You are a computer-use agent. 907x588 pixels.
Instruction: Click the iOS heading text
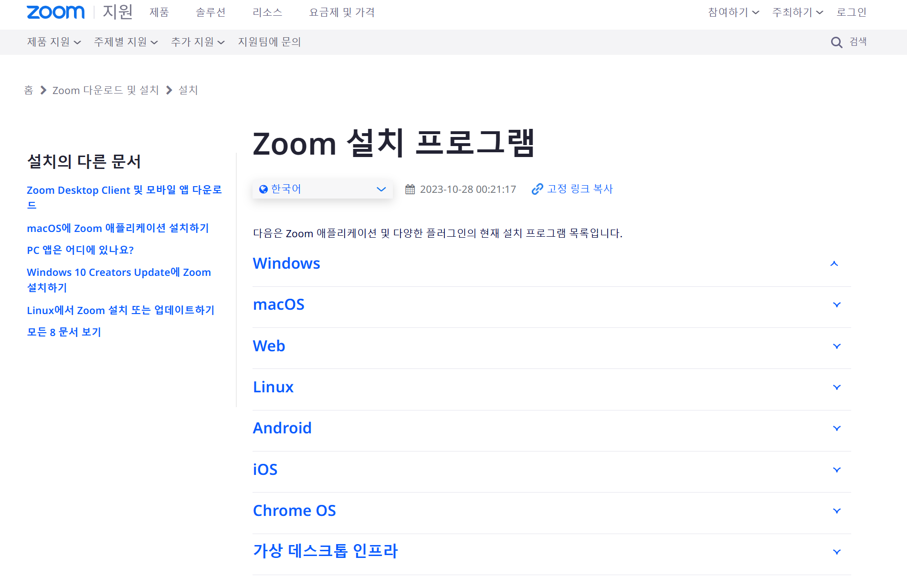(x=265, y=470)
